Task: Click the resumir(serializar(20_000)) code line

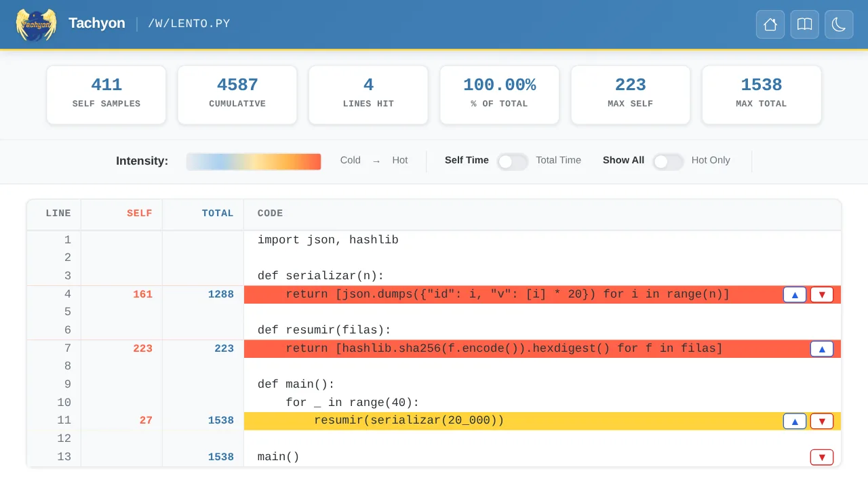Action: tap(409, 421)
